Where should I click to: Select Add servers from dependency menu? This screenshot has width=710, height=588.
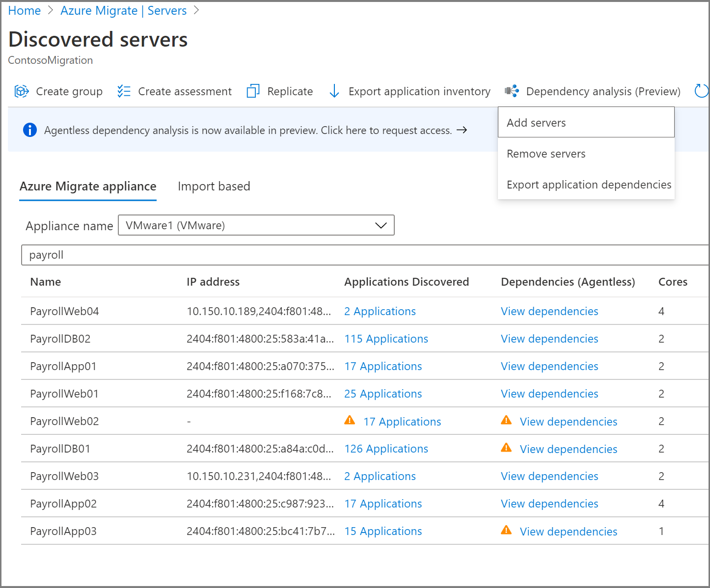tap(536, 123)
